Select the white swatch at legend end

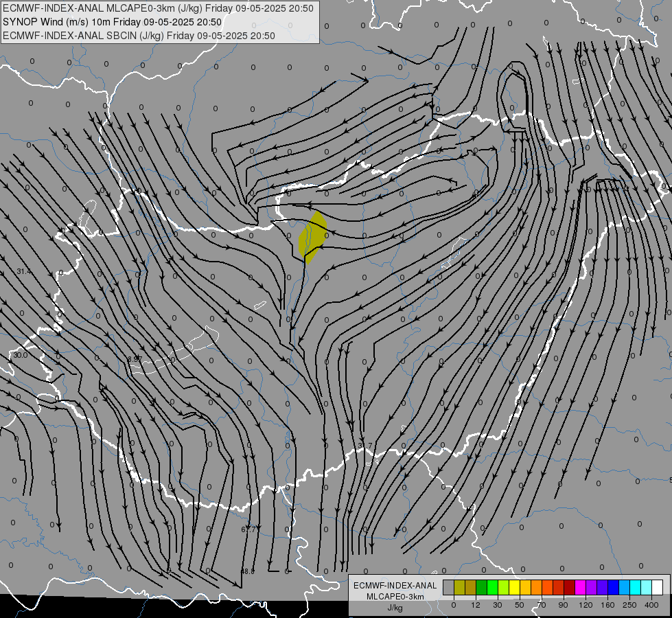657,588
